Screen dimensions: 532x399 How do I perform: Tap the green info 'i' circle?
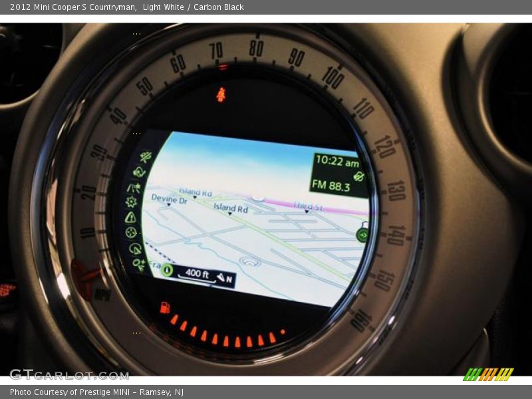coord(167,270)
